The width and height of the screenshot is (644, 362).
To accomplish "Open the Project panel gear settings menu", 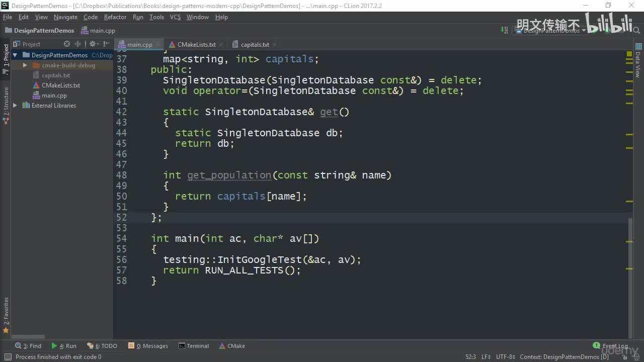I will (94, 44).
